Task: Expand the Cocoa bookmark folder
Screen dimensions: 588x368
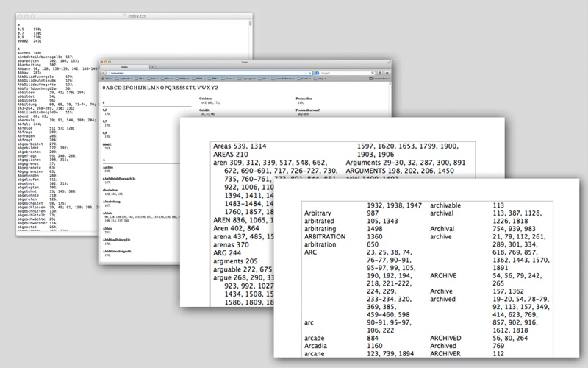Action: [229, 79]
